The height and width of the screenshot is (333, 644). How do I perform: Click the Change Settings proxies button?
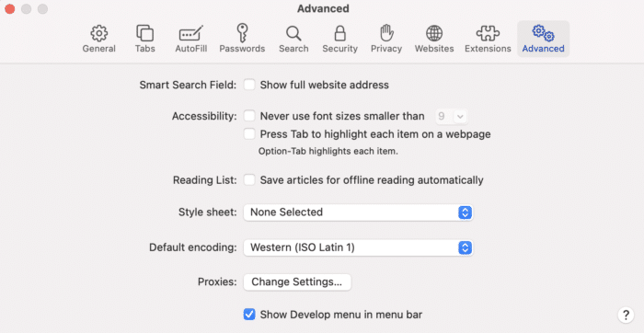pos(297,282)
